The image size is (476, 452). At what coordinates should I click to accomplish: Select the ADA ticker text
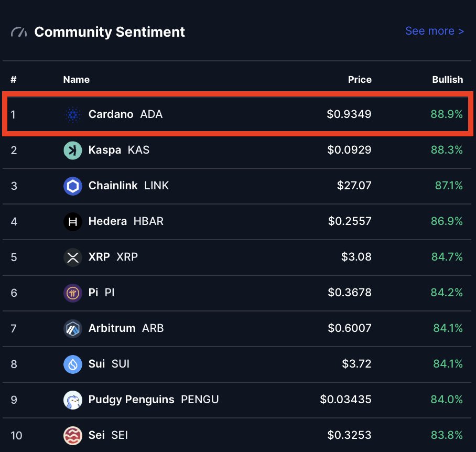[x=152, y=114]
